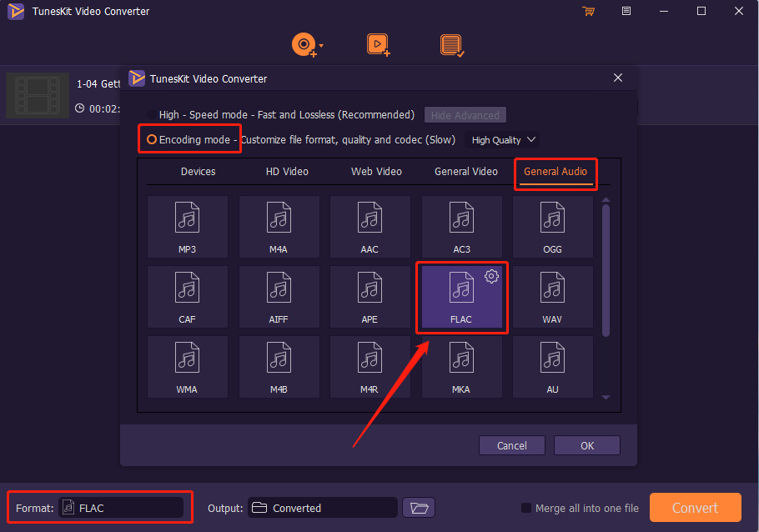Viewport: 759px width, 532px height.
Task: Enable the High-Speed mode radio option
Action: [152, 115]
